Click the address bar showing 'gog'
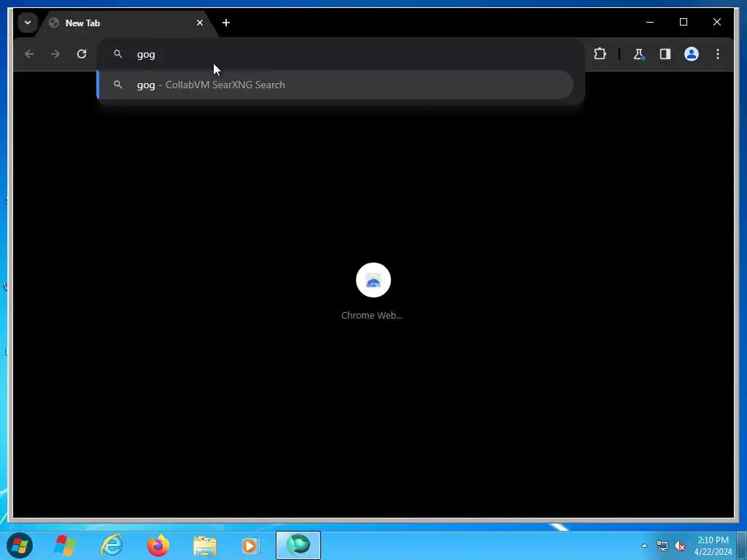Image resolution: width=747 pixels, height=560 pixels. pyautogui.click(x=341, y=54)
